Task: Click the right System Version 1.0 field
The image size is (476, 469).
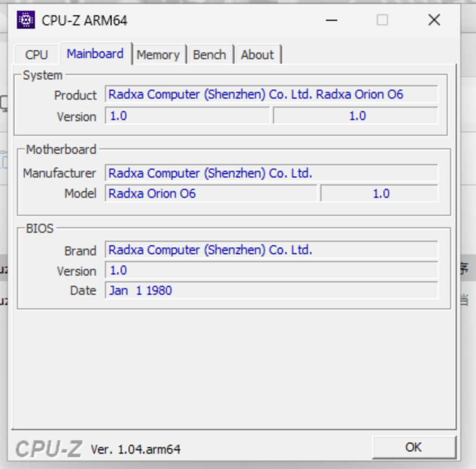Action: (355, 116)
